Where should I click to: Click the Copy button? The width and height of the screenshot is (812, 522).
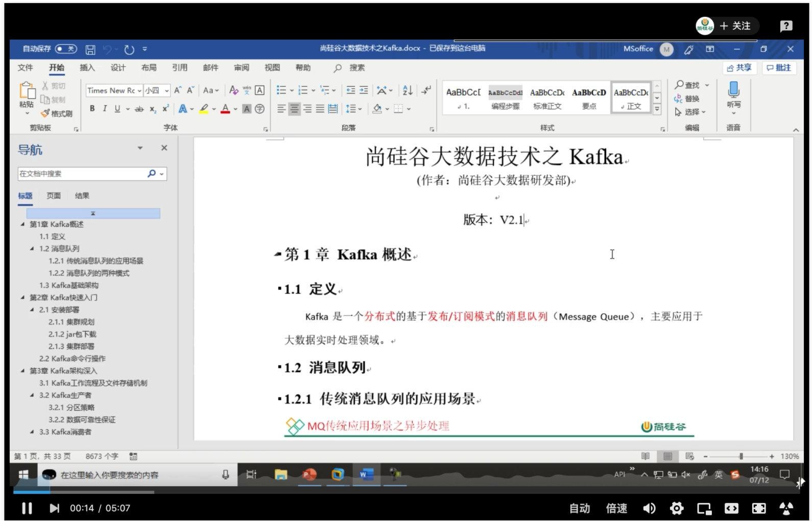click(x=54, y=100)
